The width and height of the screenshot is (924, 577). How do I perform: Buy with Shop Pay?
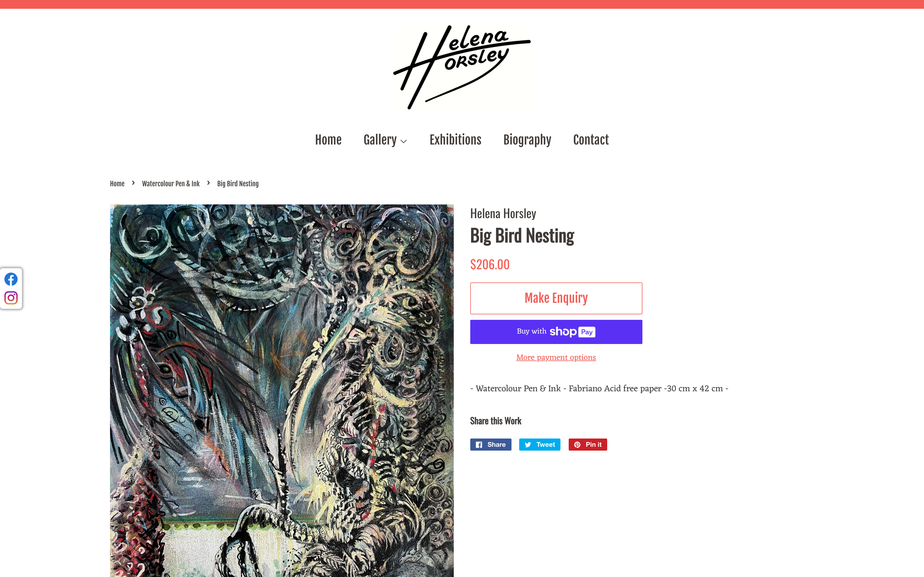[x=556, y=332]
